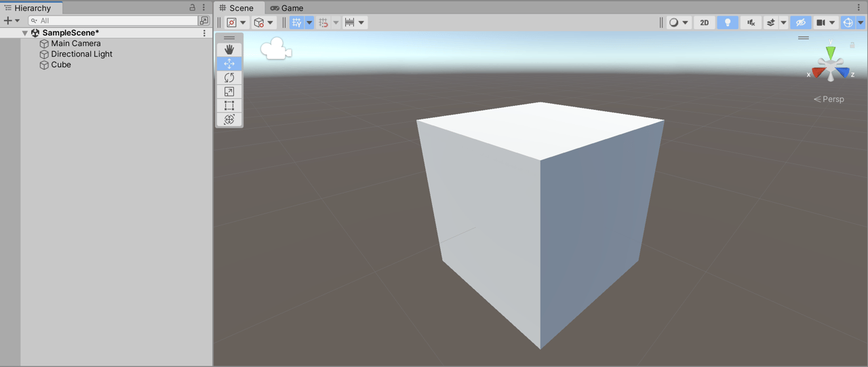Open gizmos dropdown arrow

tap(861, 22)
